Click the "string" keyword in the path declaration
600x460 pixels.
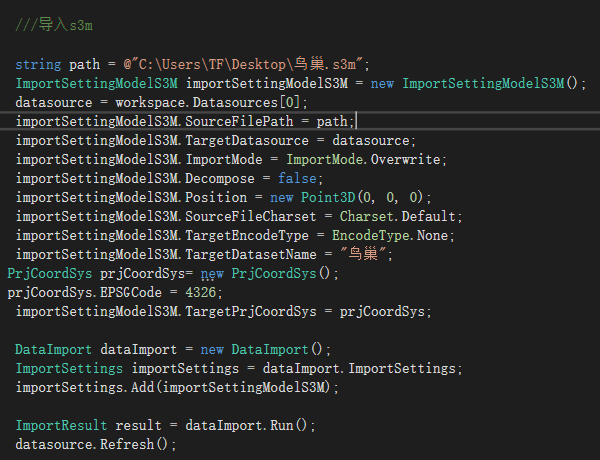click(x=38, y=64)
